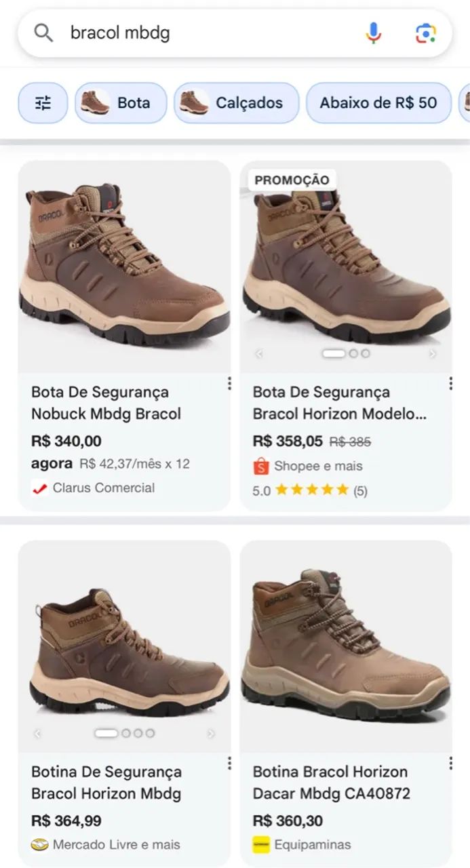Click the Equipaminas store icon
The image size is (470, 868).
[262, 845]
